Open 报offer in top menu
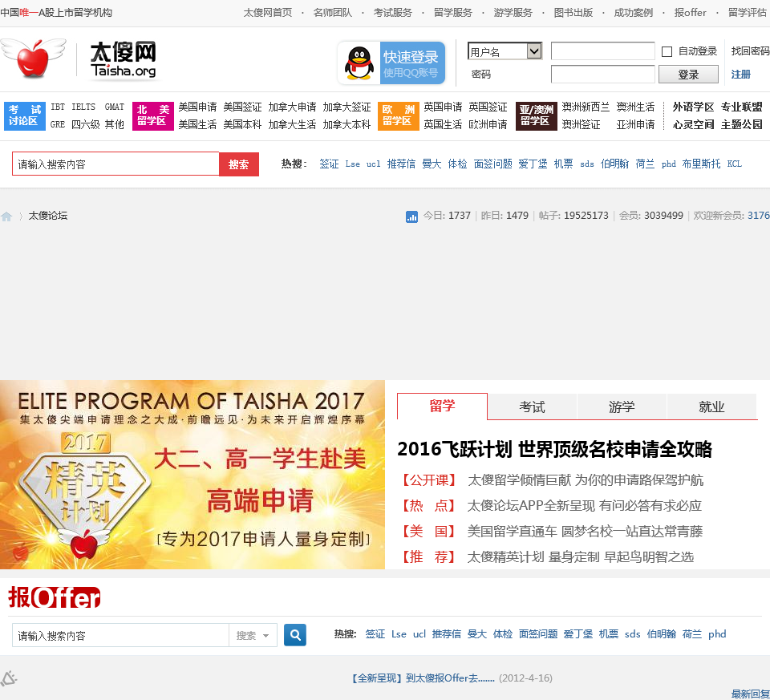The width and height of the screenshot is (770, 700). (690, 12)
